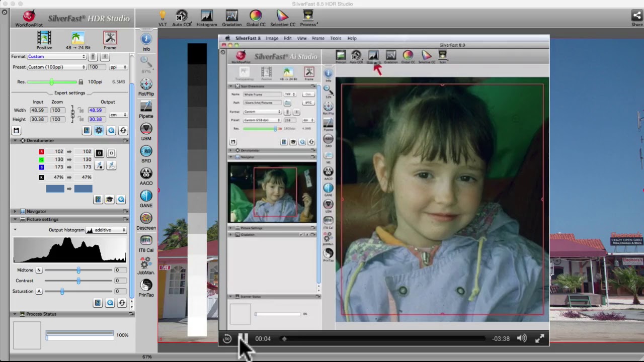
Task: Toggle the Saturation A button
Action: coord(39,291)
